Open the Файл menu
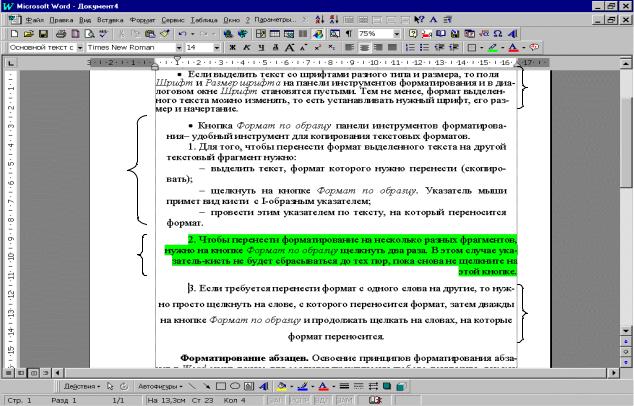This screenshot has height=406, width=634. pos(35,20)
